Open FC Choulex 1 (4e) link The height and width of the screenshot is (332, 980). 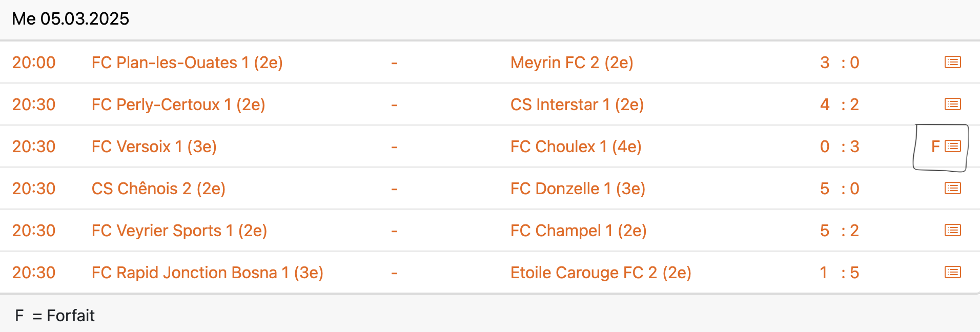click(576, 147)
